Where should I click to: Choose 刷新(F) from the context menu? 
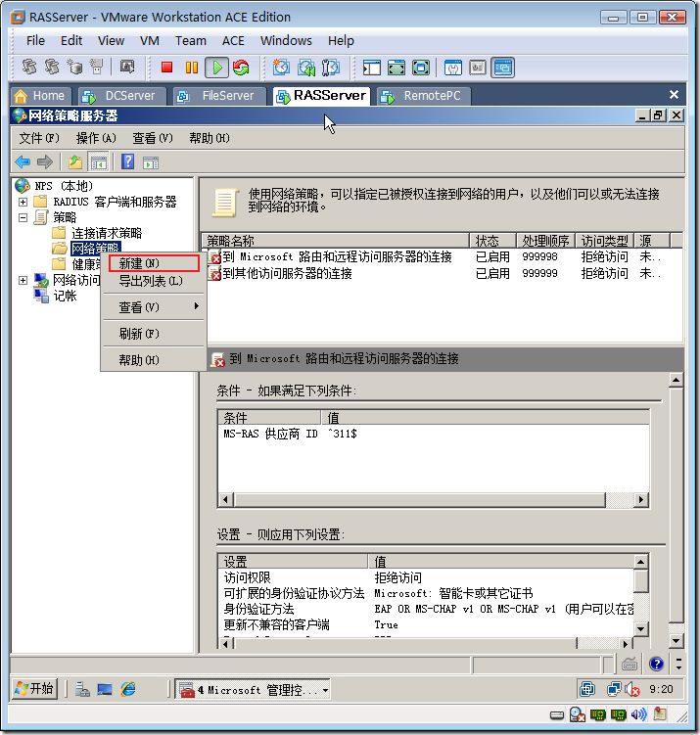click(x=154, y=334)
